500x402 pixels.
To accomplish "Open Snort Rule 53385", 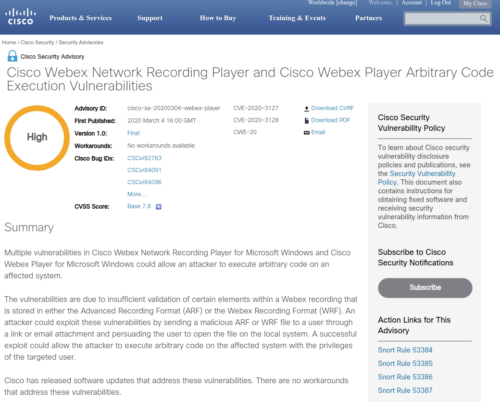I will point(405,363).
